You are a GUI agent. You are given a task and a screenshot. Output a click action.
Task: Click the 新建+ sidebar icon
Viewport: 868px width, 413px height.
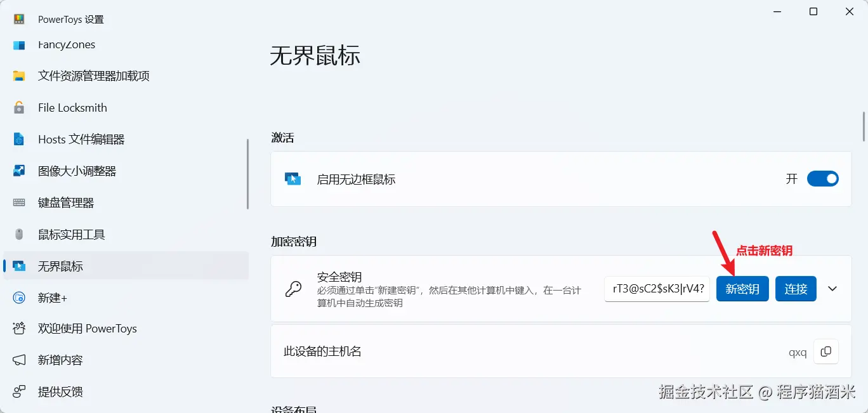(19, 298)
